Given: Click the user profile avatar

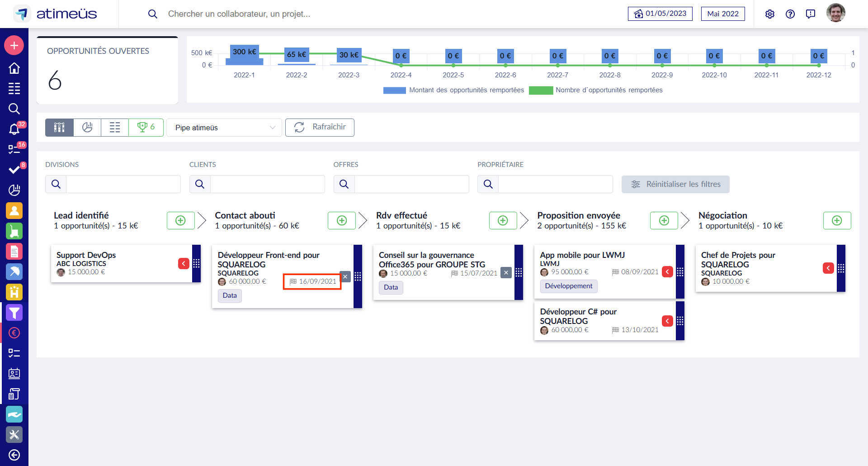Looking at the screenshot, I should pos(835,13).
